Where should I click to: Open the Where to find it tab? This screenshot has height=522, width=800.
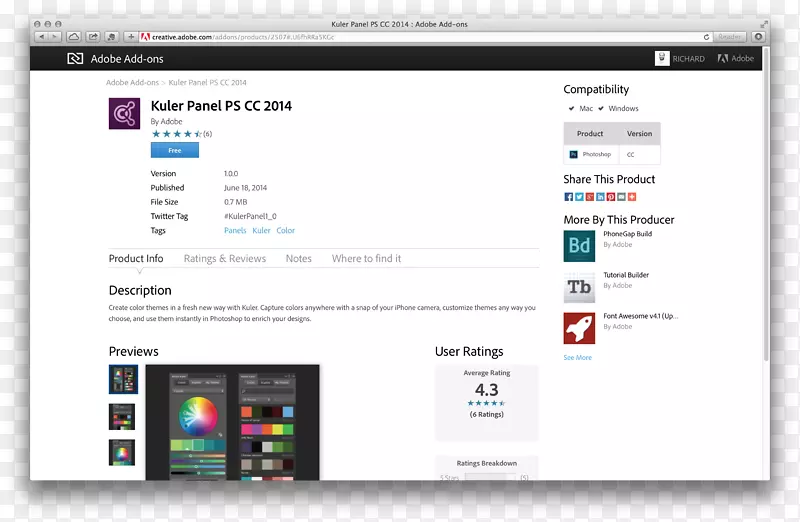pos(366,259)
